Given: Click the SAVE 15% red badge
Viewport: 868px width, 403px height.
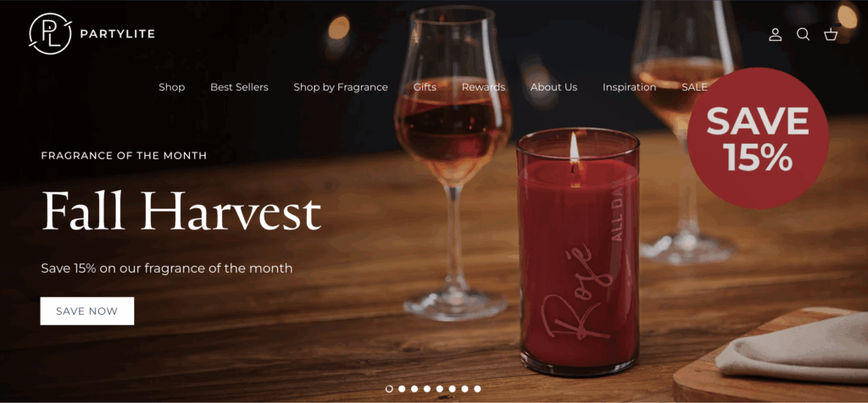Looking at the screenshot, I should pos(758,138).
